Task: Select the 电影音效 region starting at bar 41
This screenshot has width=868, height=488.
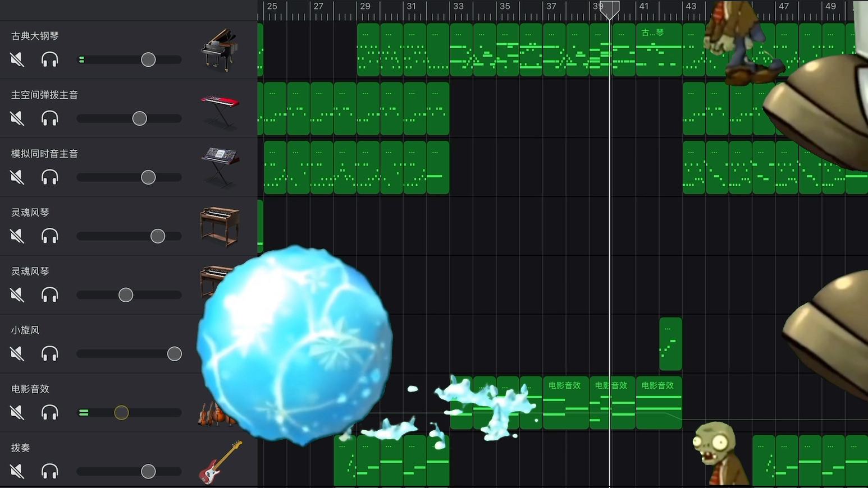Action: point(659,403)
